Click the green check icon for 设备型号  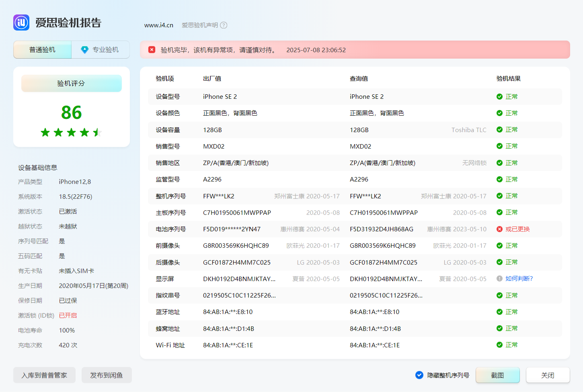[499, 97]
